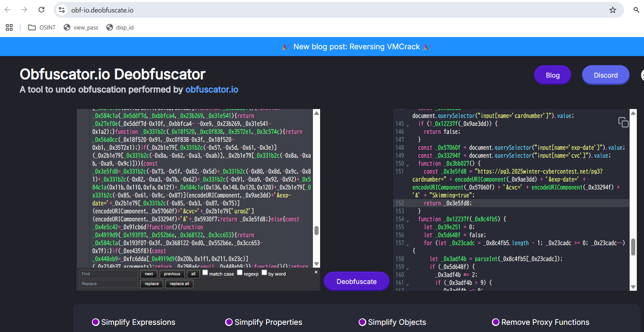Collapse code fold at line 154
The width and height of the screenshot is (644, 332).
408,220
